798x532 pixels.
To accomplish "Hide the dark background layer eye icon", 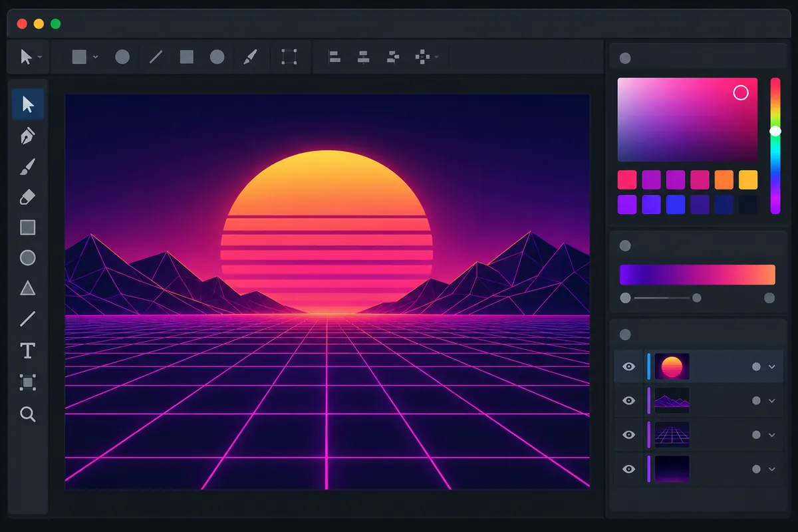I will pyautogui.click(x=628, y=469).
